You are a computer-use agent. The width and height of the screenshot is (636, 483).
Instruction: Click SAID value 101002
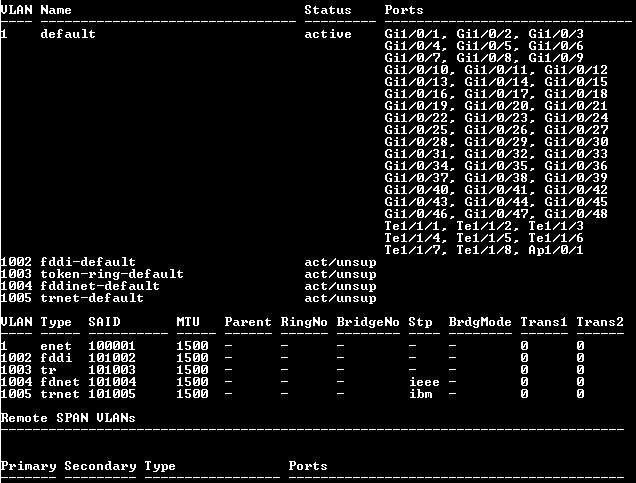pyautogui.click(x=112, y=358)
